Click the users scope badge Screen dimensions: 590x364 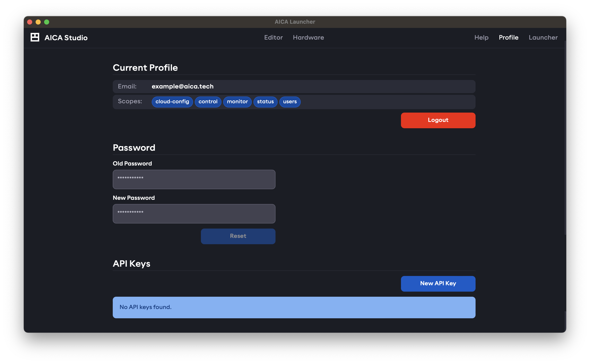pos(290,102)
